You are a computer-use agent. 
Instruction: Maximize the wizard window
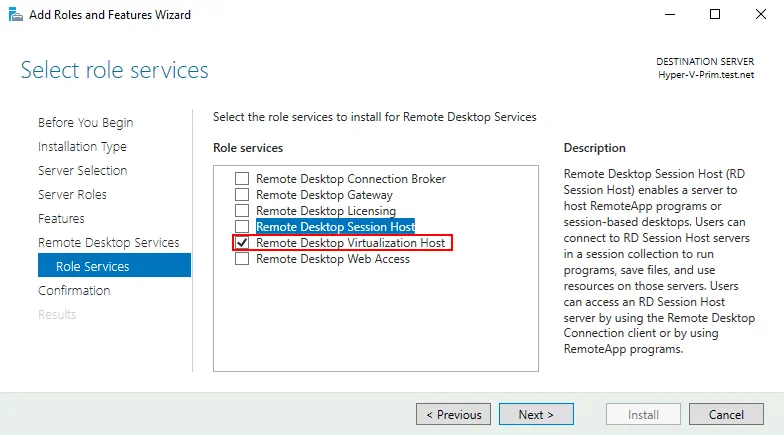[714, 15]
